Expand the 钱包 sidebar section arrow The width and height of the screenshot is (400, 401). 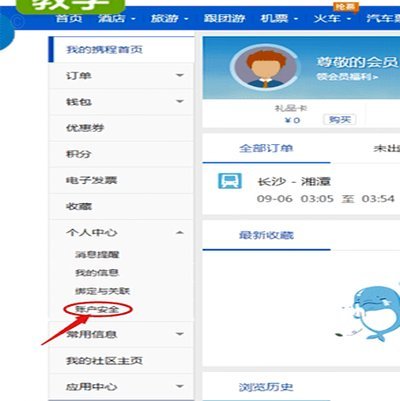pos(180,101)
